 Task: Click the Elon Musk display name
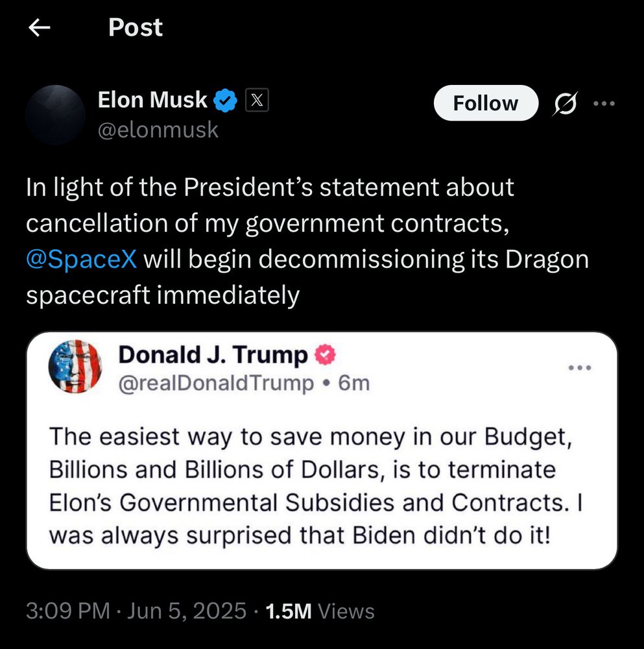click(152, 100)
